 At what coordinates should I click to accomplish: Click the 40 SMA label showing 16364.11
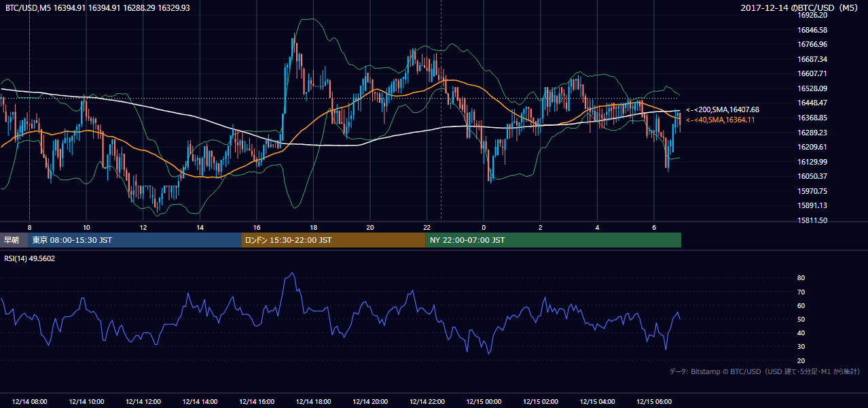721,120
